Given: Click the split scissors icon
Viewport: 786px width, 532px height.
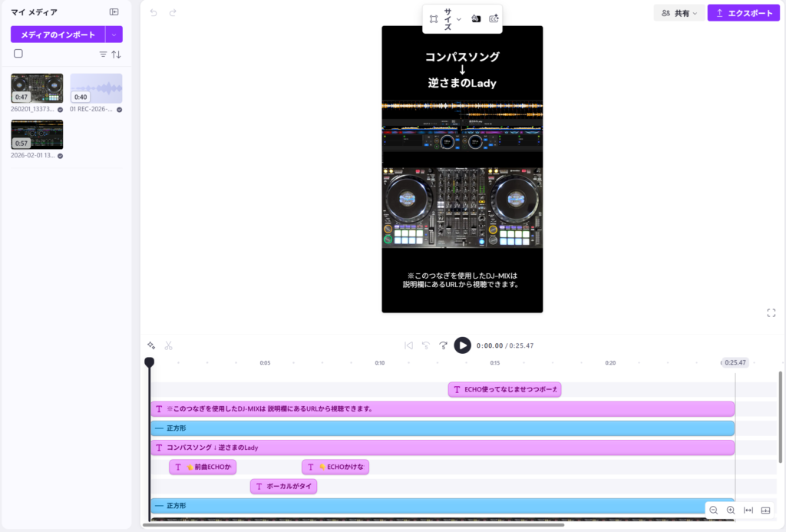Looking at the screenshot, I should point(169,345).
